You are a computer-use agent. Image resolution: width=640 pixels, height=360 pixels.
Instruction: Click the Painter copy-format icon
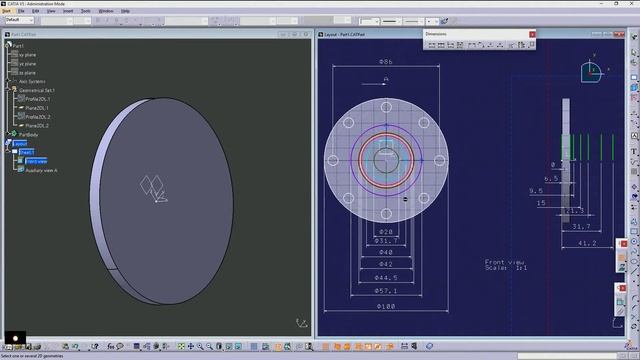tap(444, 21)
